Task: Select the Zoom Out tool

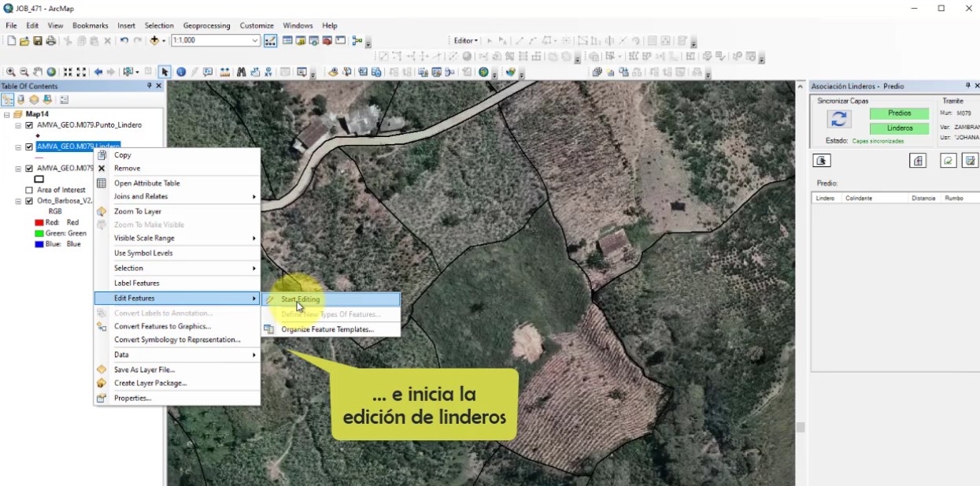Action: click(24, 72)
